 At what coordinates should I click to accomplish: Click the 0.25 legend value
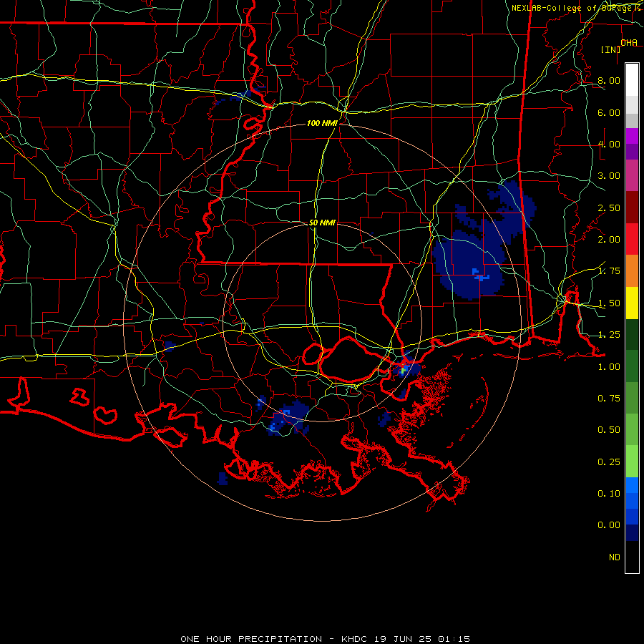(609, 462)
